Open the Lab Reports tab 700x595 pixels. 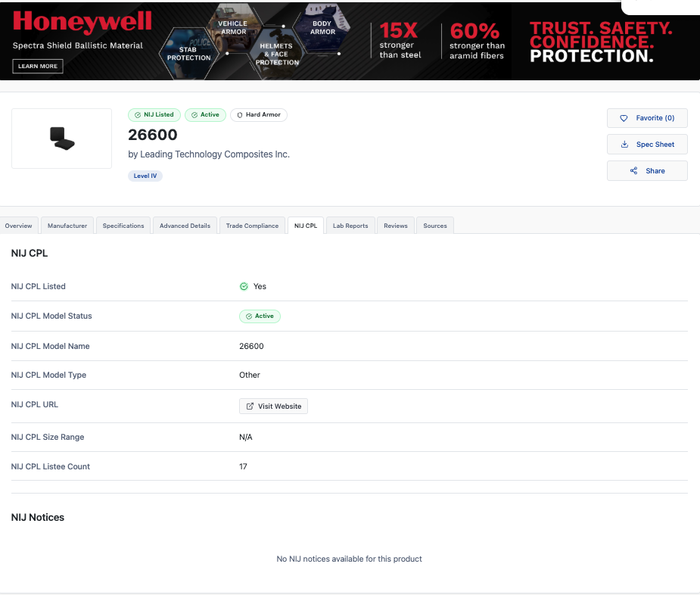(x=350, y=226)
